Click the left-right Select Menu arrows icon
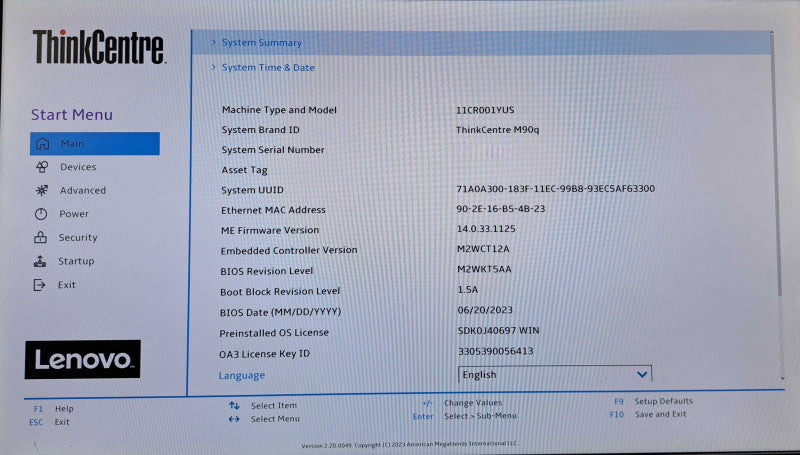 coord(234,419)
